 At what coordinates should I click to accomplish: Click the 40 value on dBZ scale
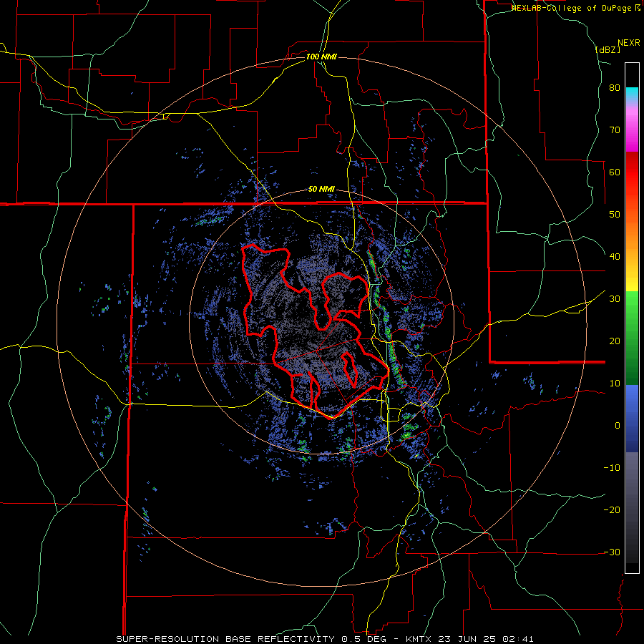615,257
